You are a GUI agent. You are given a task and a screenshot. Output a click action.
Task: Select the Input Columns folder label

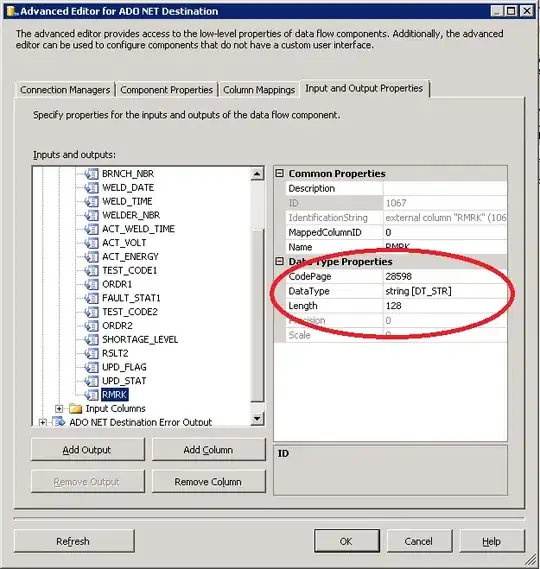coord(115,409)
